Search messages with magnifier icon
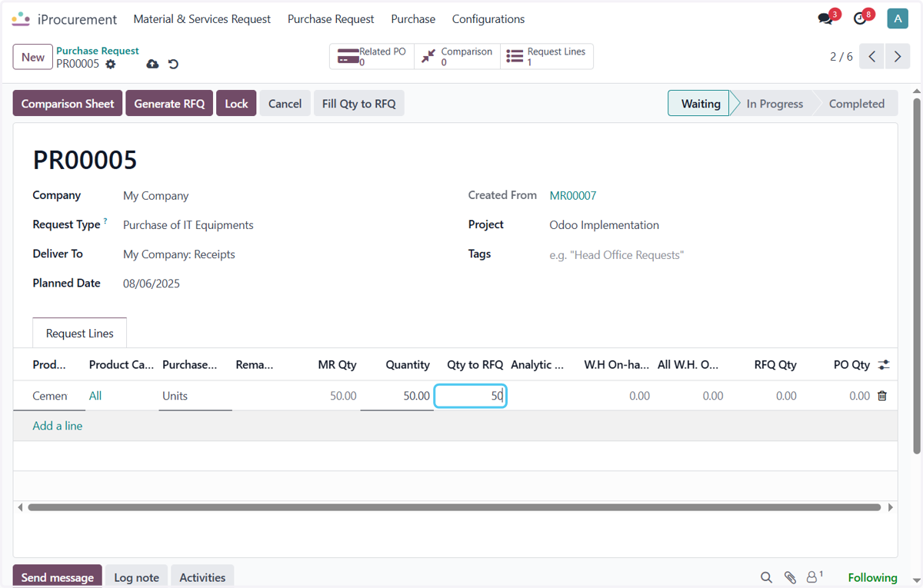The width and height of the screenshot is (923, 588). 766,577
